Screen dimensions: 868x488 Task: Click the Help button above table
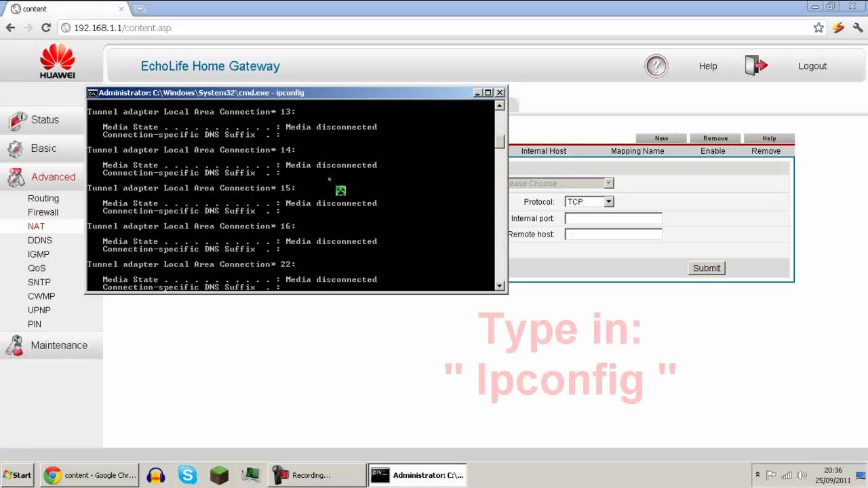point(769,138)
